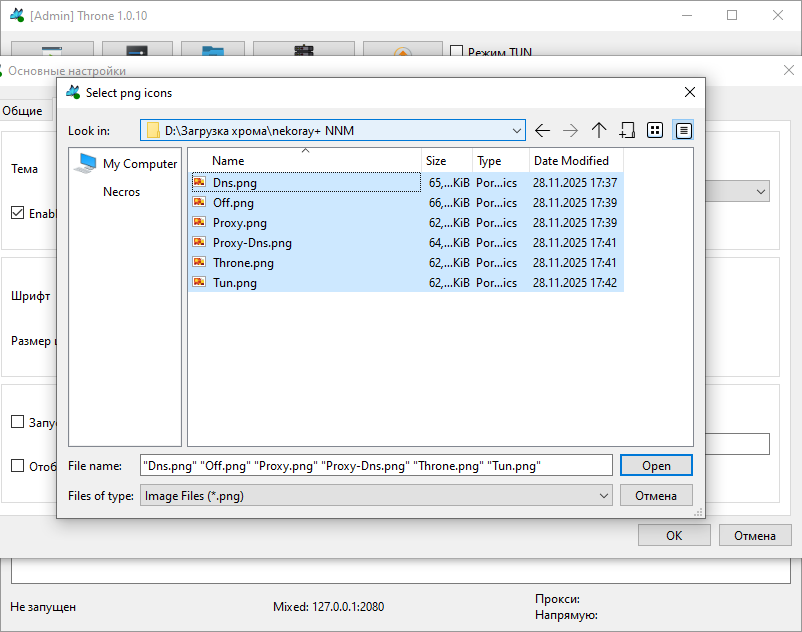The image size is (802, 632).
Task: Click the Прокси: status label
Action: pos(558,599)
